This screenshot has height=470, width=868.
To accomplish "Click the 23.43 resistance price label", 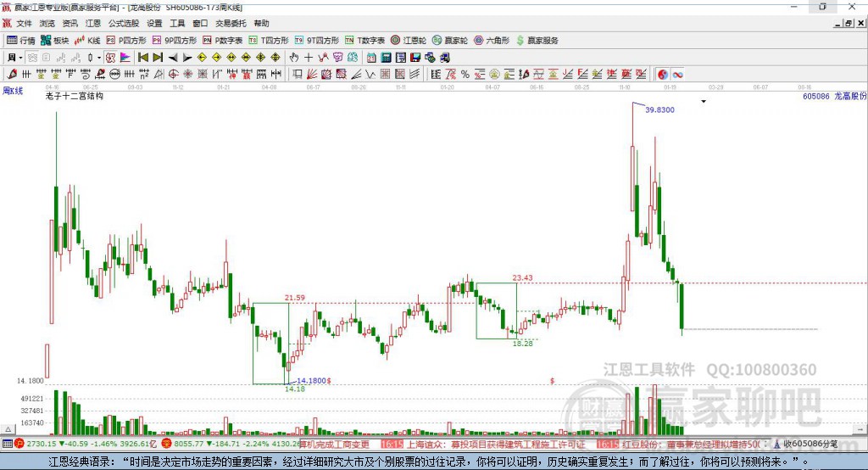I will (x=522, y=277).
